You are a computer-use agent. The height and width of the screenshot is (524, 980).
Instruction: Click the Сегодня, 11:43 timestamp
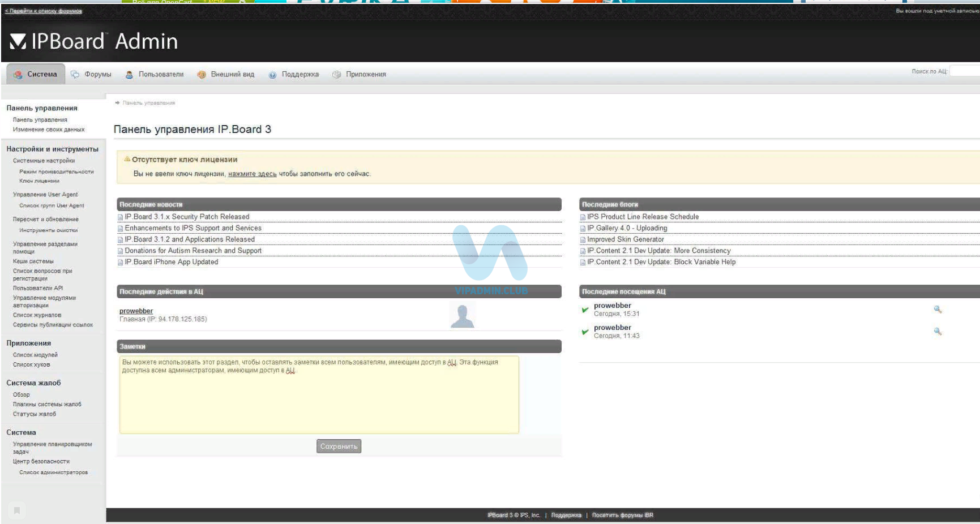617,336
